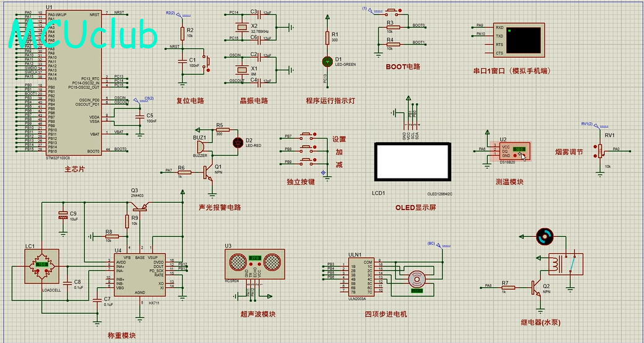The image size is (644, 343).
Task: Click the HCSR04 distance readout 27.0
Action: click(x=255, y=258)
